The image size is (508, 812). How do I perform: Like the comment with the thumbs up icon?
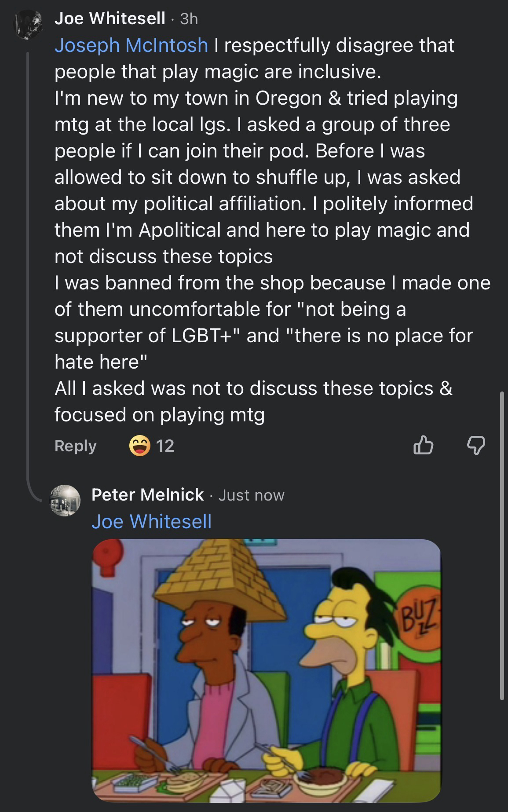tap(424, 445)
